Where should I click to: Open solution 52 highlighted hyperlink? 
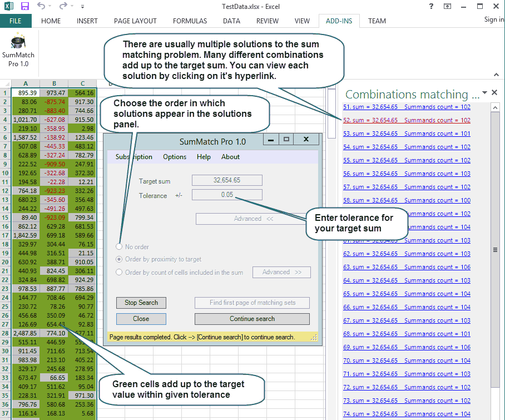(407, 120)
